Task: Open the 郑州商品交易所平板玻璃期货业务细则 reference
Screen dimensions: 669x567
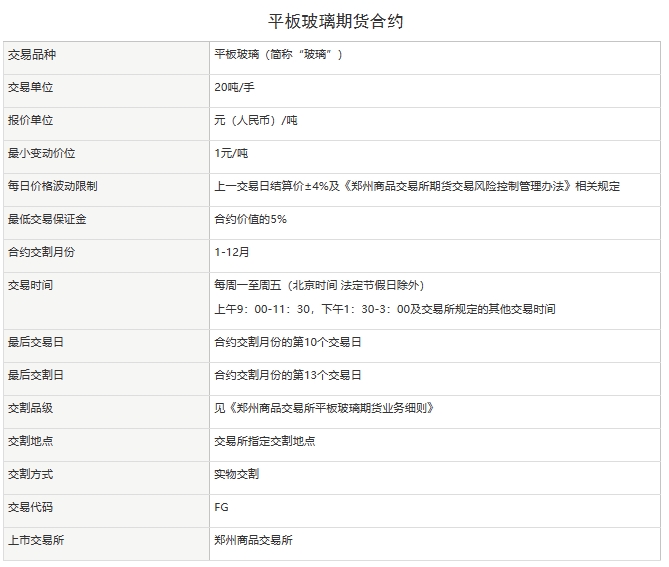Action: 331,409
